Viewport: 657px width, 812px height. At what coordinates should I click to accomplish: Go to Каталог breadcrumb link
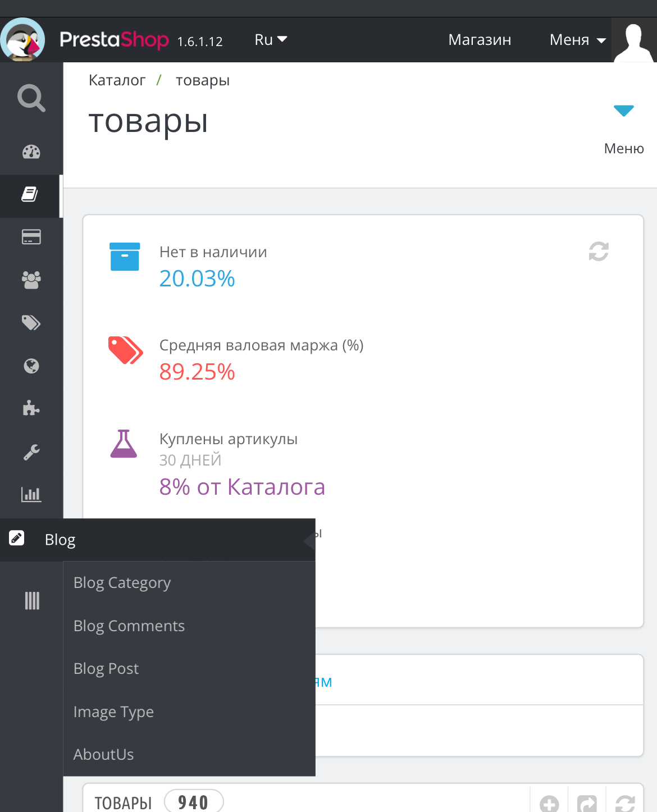pyautogui.click(x=117, y=80)
